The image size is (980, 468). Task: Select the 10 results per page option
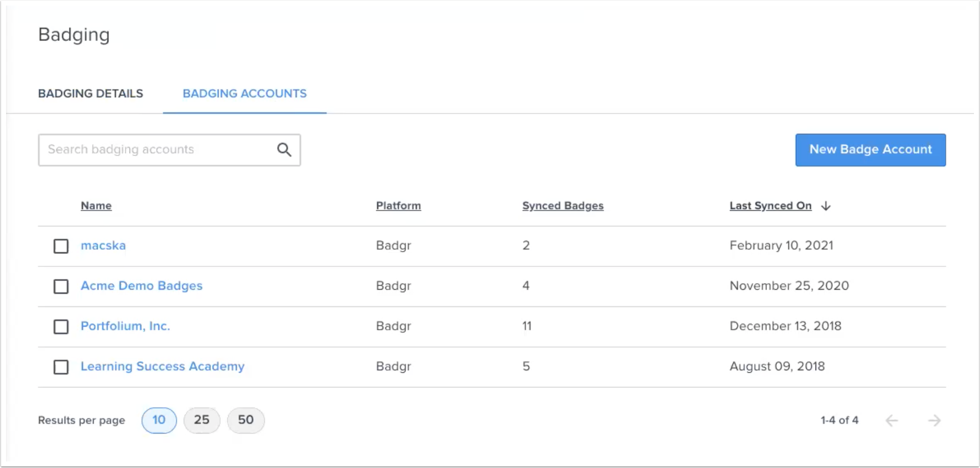click(158, 420)
